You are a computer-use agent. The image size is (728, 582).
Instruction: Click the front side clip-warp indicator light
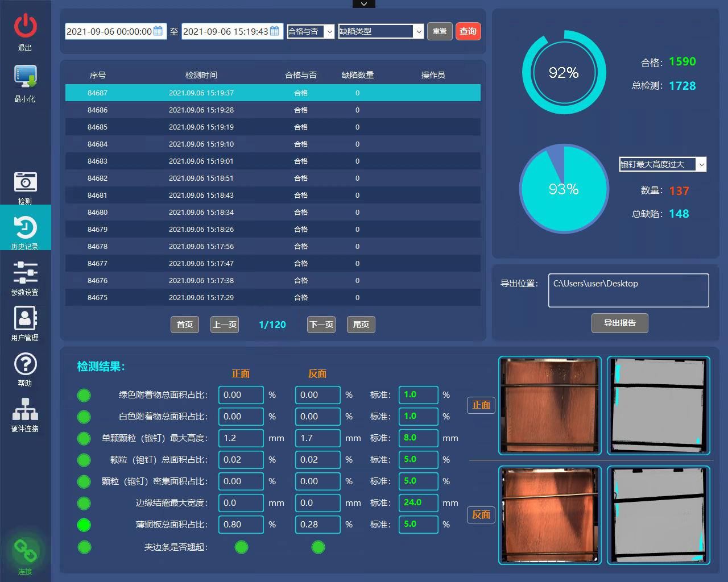[241, 547]
